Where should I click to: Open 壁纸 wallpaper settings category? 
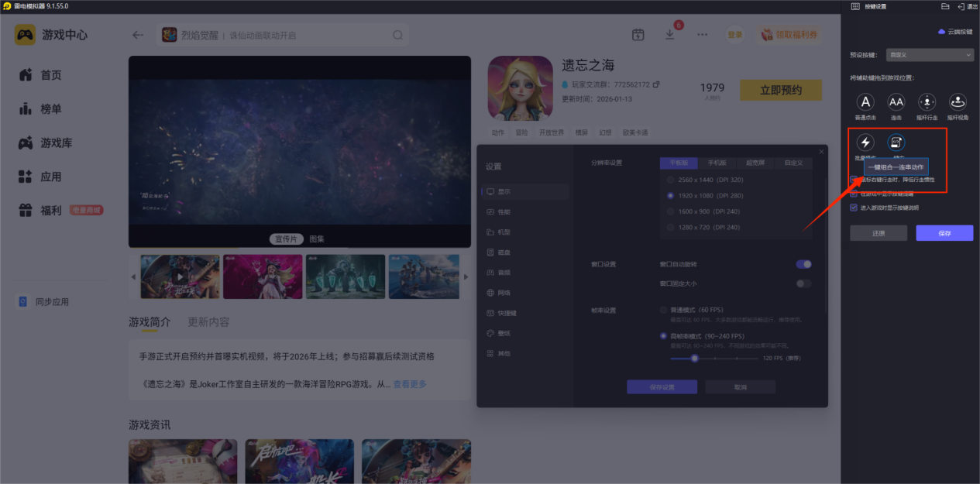pos(498,333)
